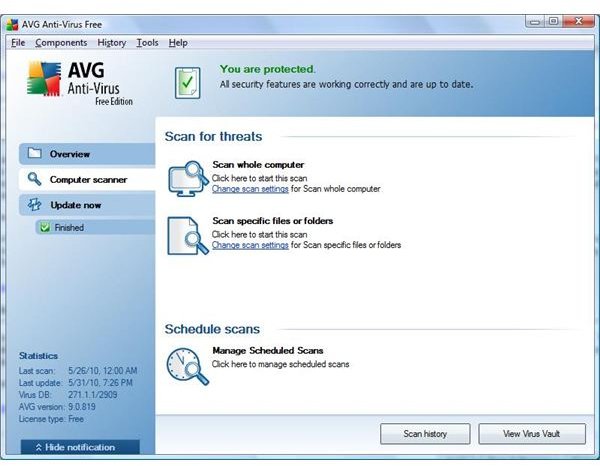Open Change scan settings for Scan whole computer
The image size is (600, 466).
250,189
